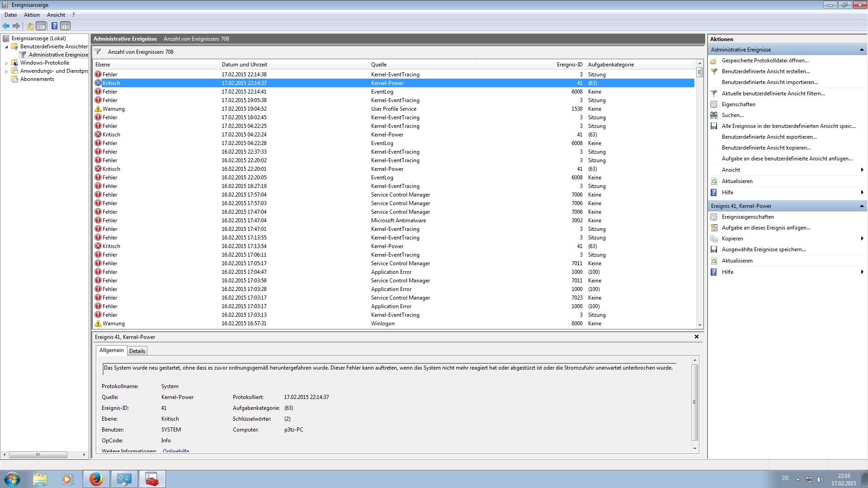The height and width of the screenshot is (488, 868).
Task: Collapse the Administrative Ereignisse actions section
Action: 861,50
